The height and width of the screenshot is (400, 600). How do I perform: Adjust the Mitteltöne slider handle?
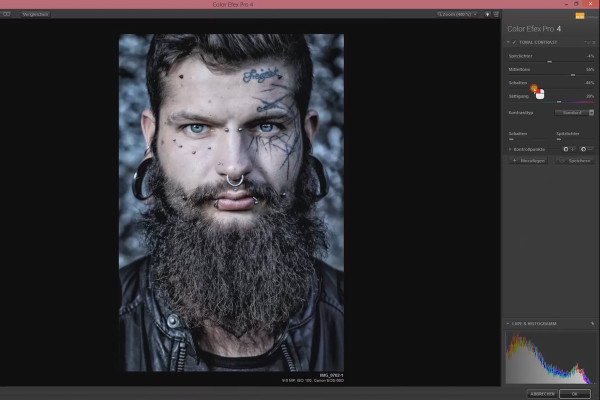click(x=573, y=75)
